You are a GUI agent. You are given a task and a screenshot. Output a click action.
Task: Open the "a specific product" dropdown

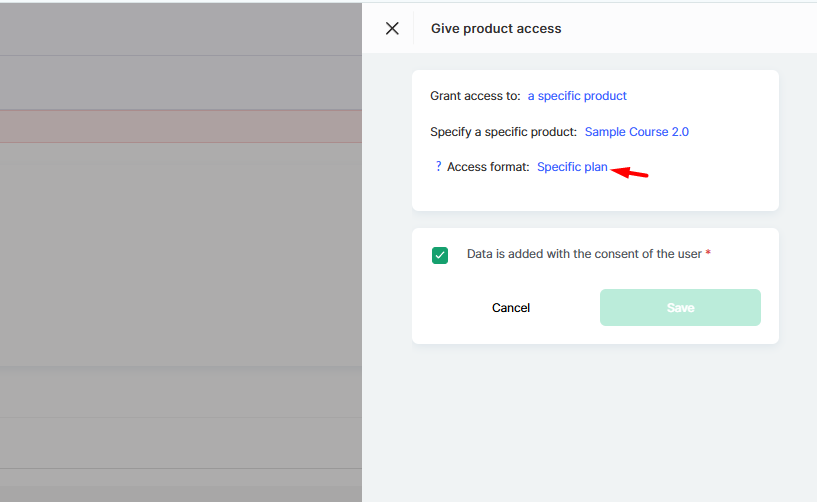coord(577,96)
